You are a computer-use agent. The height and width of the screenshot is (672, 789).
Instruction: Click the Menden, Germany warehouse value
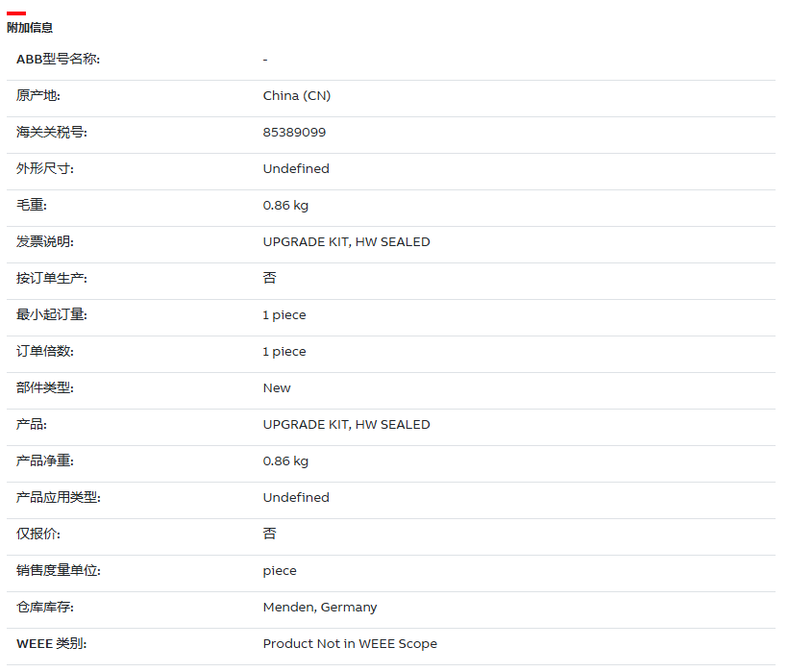tap(319, 608)
